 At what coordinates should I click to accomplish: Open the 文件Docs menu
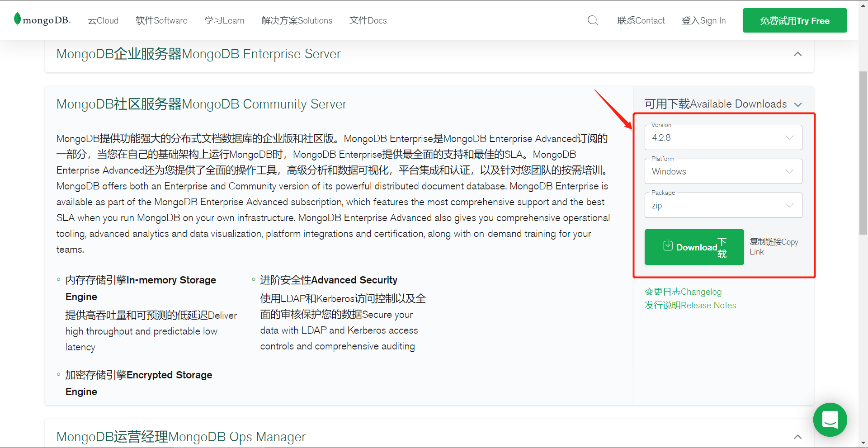(368, 20)
